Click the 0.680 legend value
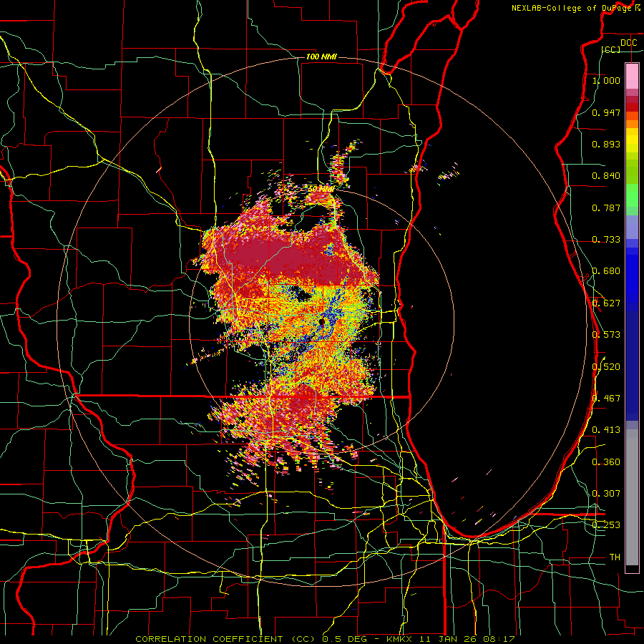The image size is (644, 644). [606, 271]
